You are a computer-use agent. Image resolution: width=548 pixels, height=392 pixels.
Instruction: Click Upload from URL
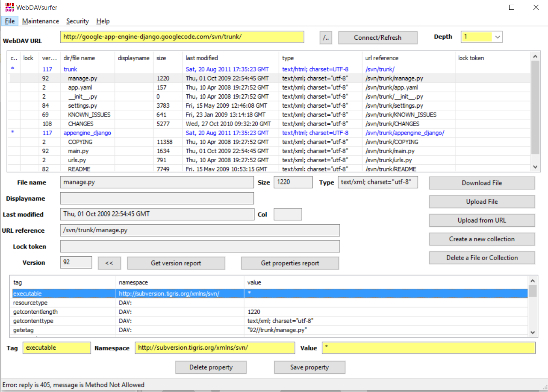482,220
